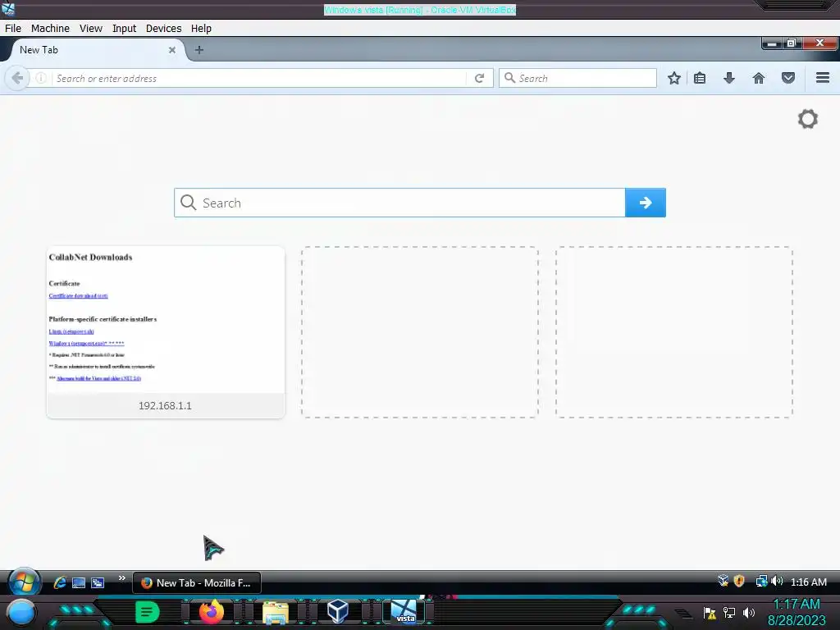The height and width of the screenshot is (630, 840).
Task: Open the CollabNet Downloads 192.168.1.1 tile
Action: tap(166, 332)
